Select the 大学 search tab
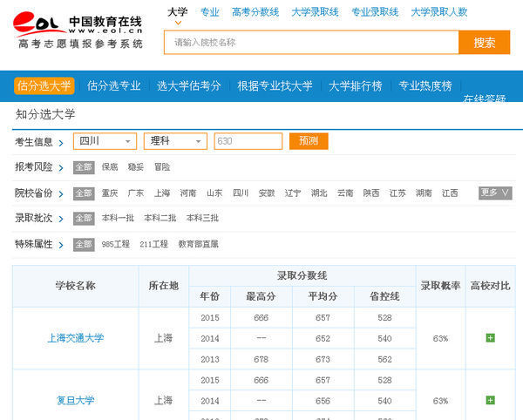This screenshot has width=523, height=420. point(178,12)
